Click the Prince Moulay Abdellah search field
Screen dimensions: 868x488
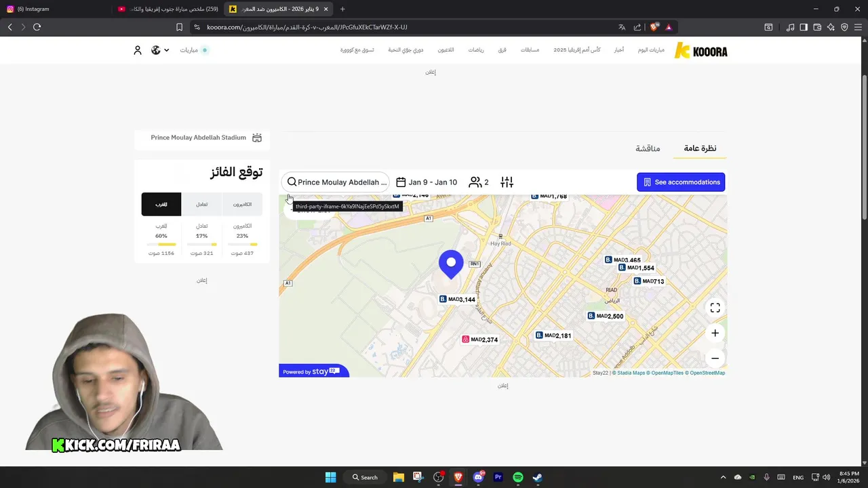click(x=336, y=182)
